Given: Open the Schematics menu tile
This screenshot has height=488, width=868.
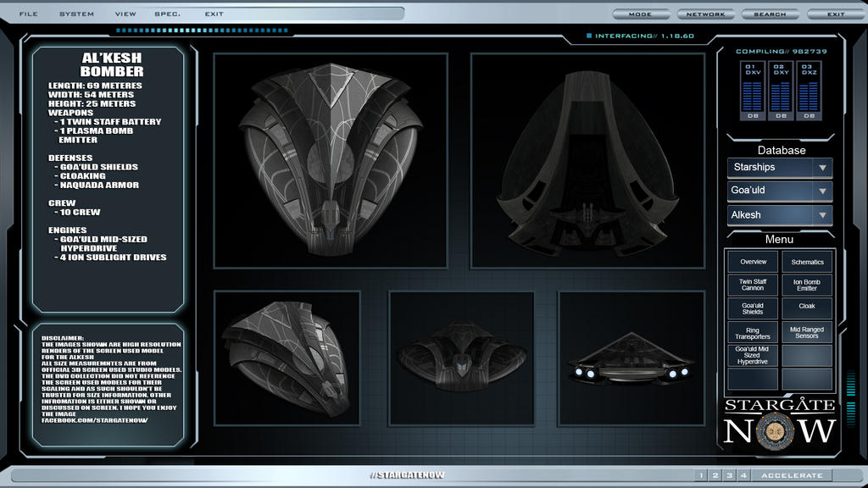Looking at the screenshot, I should tap(807, 262).
